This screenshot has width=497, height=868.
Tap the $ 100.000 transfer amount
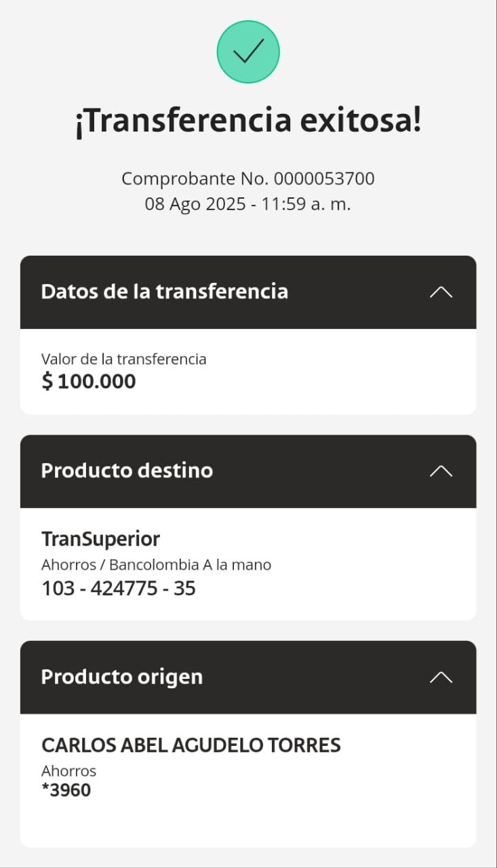(x=89, y=381)
